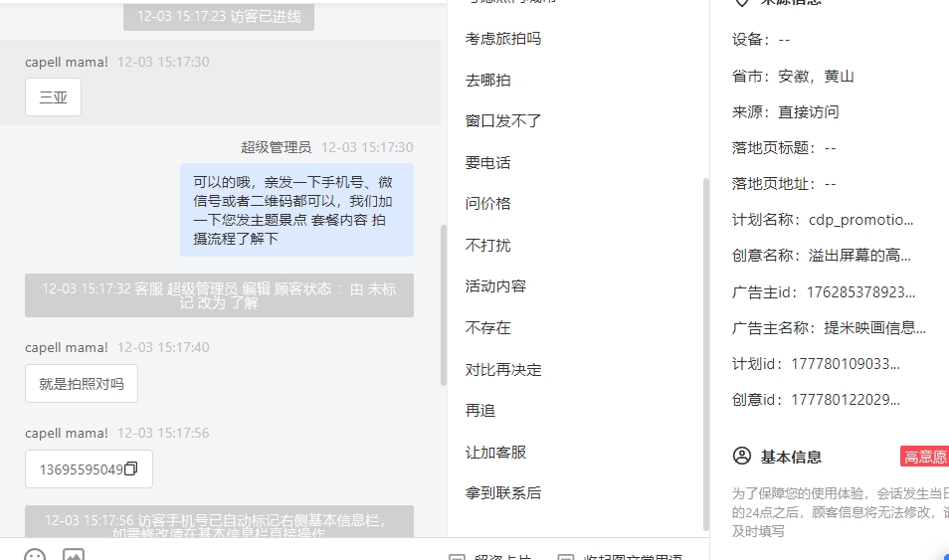Image resolution: width=949 pixels, height=560 pixels.
Task: Select quick reply 不打扰
Action: 487,245
